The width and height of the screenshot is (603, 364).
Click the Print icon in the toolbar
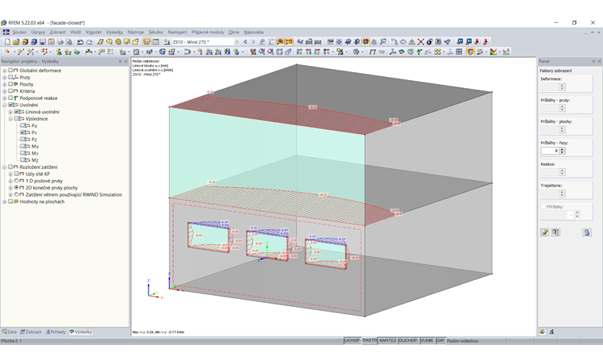[60, 42]
